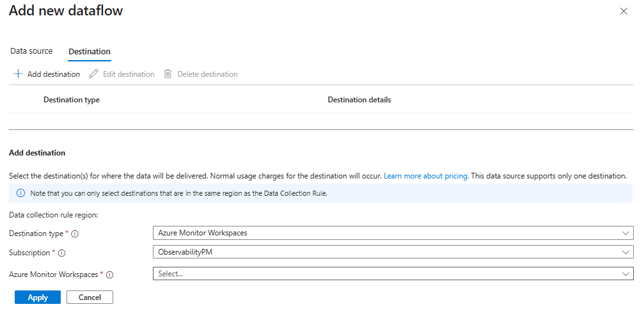Click the Destination type column header

click(72, 100)
